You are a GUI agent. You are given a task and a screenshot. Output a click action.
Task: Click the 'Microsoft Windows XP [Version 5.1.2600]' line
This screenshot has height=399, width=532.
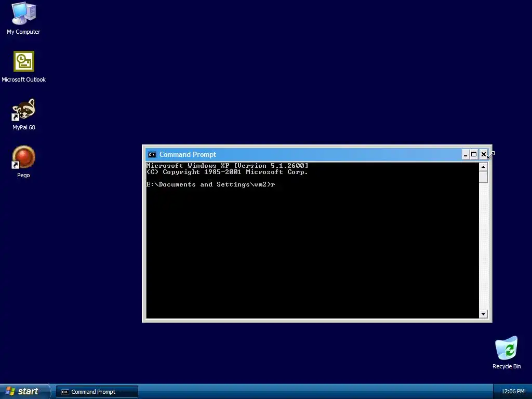tap(228, 166)
